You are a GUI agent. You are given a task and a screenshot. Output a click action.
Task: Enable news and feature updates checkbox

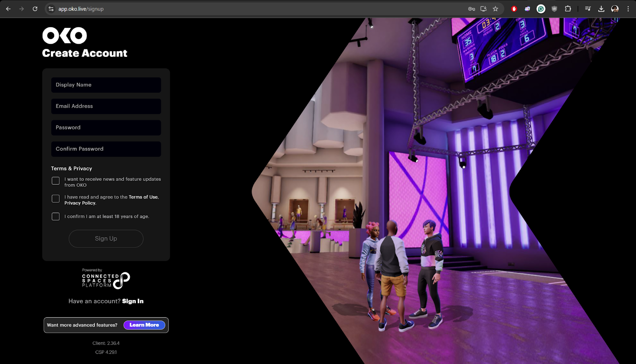(56, 181)
